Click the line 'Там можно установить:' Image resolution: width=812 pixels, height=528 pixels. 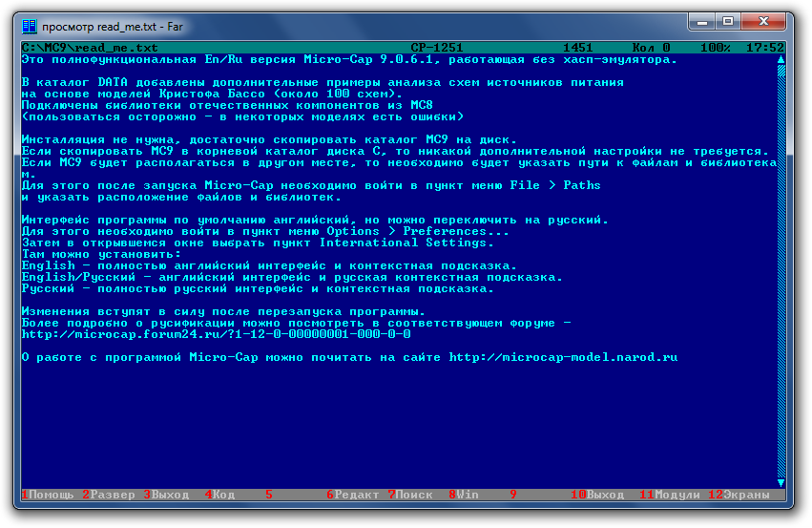pos(101,254)
